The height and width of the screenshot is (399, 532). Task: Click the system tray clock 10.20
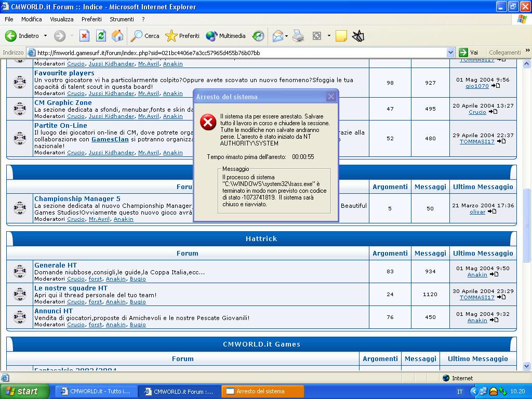click(518, 392)
